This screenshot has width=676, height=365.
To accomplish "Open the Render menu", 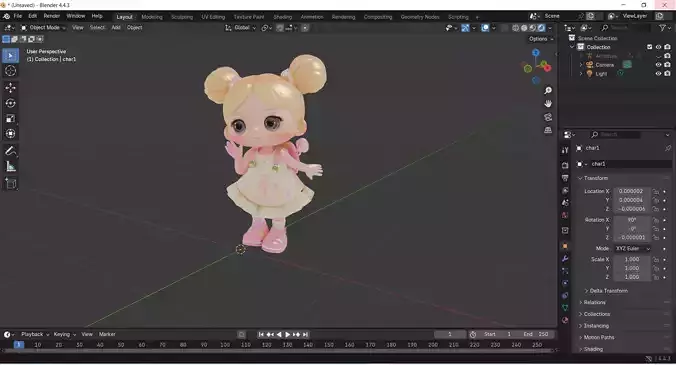I will 52,16.
